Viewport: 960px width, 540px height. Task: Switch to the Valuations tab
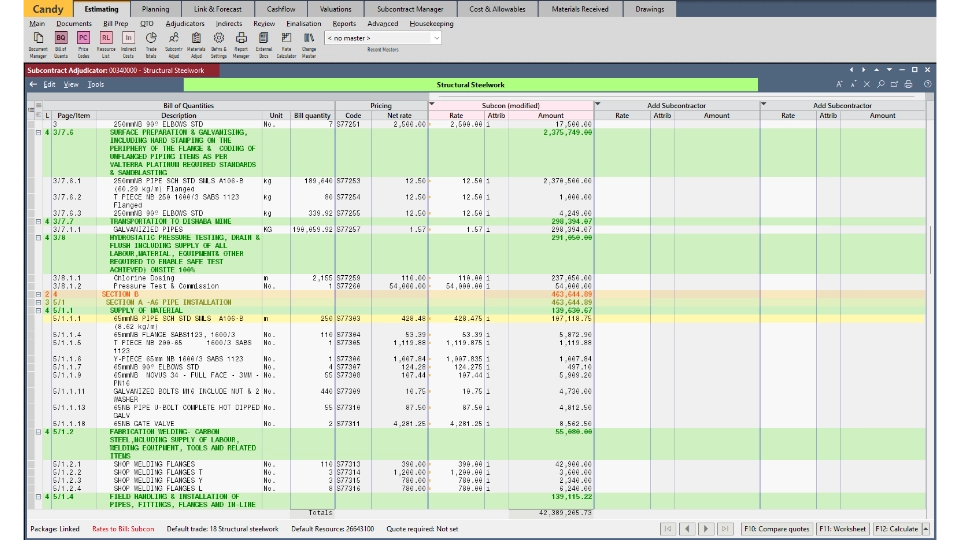click(336, 9)
